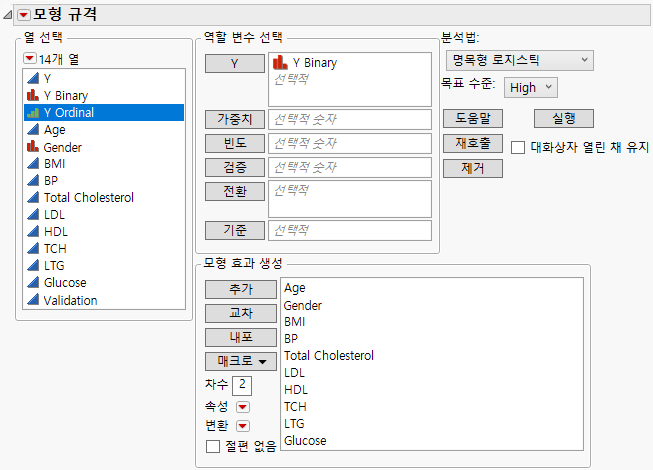
Task: Click the 도움말 button
Action: [473, 119]
